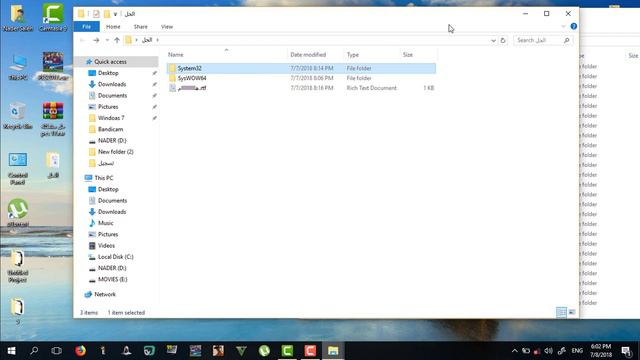
Task: Open the red Camtasia recorder taskbar icon
Action: click(x=310, y=351)
